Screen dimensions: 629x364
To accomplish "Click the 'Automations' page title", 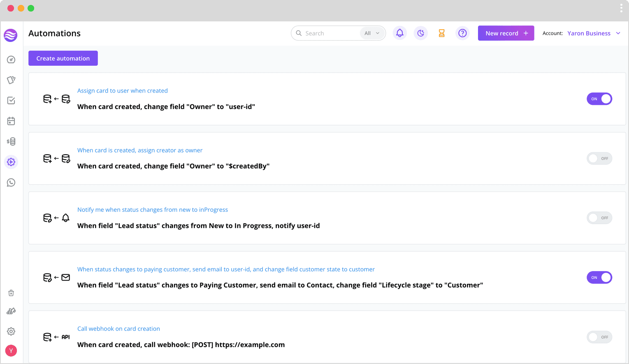I will (x=54, y=33).
